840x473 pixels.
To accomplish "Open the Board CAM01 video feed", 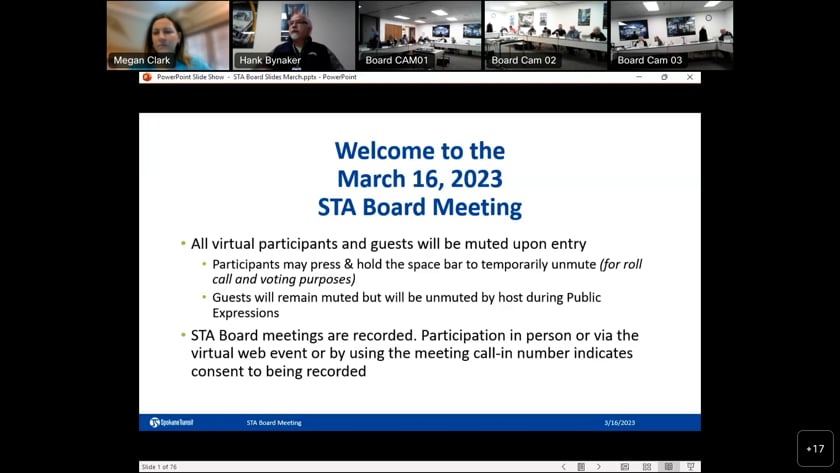I will pyautogui.click(x=419, y=35).
